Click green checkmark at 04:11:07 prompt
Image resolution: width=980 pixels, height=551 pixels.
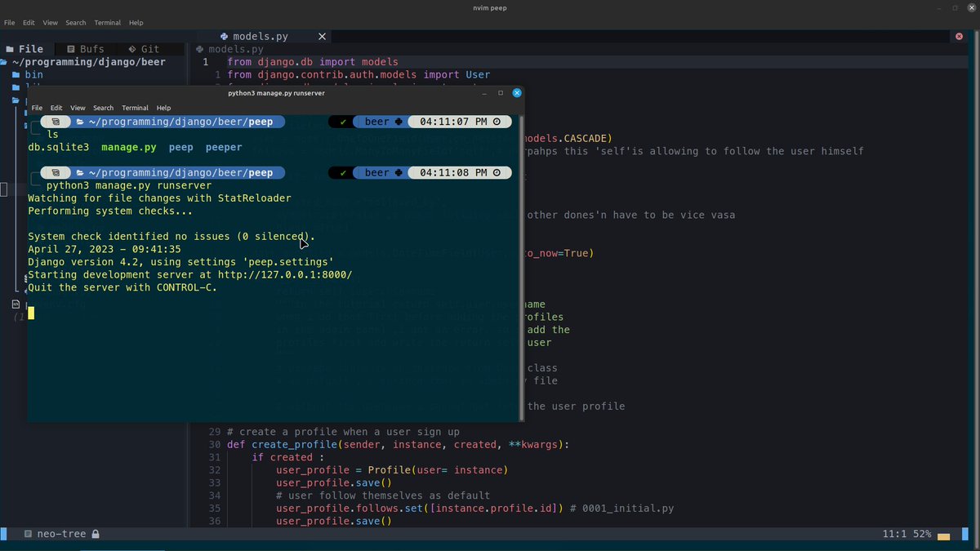[344, 122]
